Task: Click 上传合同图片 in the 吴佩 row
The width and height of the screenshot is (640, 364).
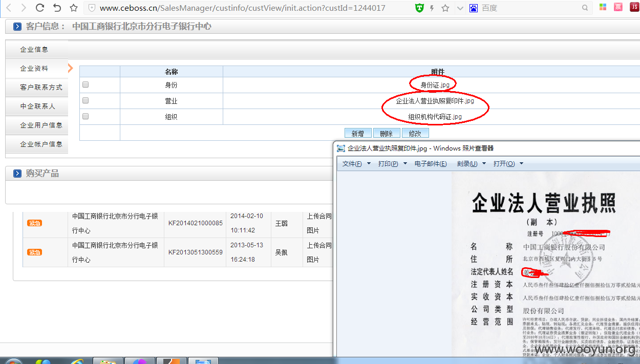Action: click(x=319, y=252)
